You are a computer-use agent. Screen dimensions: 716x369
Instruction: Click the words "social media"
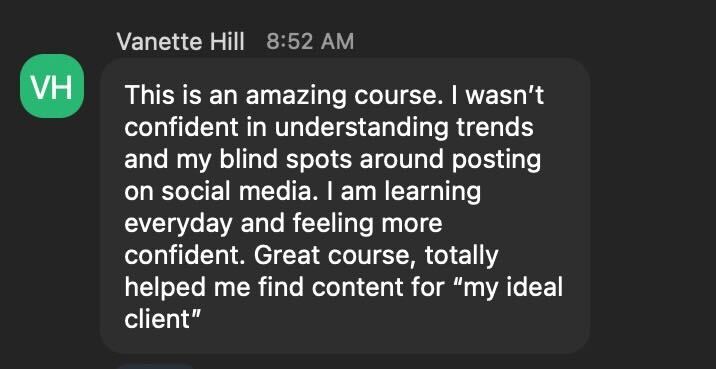[x=239, y=191]
